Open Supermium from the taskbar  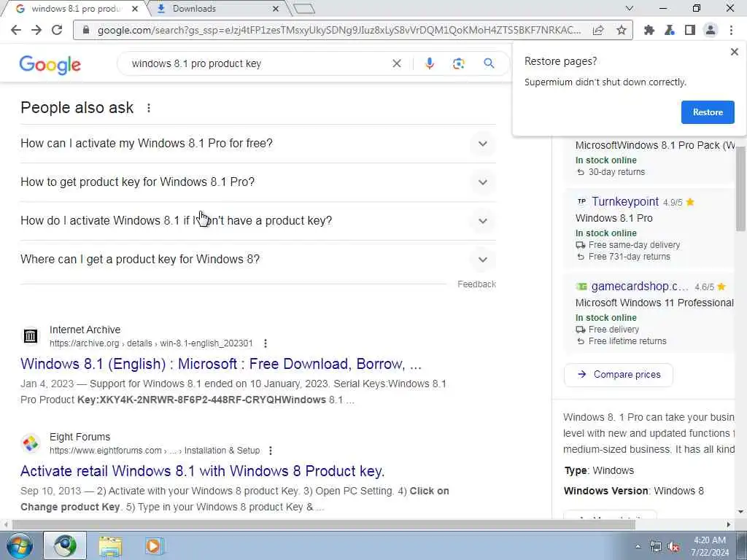(x=65, y=545)
